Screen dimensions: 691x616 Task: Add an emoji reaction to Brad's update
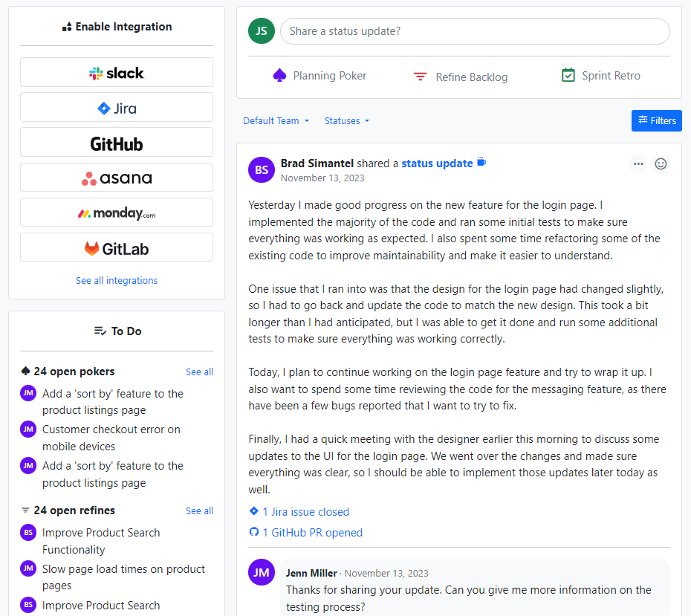coord(661,164)
